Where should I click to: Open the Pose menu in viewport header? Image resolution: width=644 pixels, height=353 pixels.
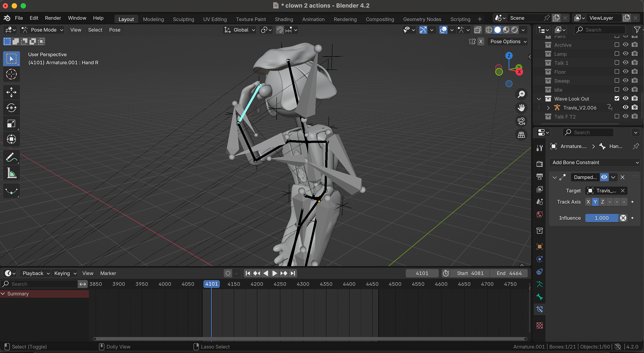(115, 30)
